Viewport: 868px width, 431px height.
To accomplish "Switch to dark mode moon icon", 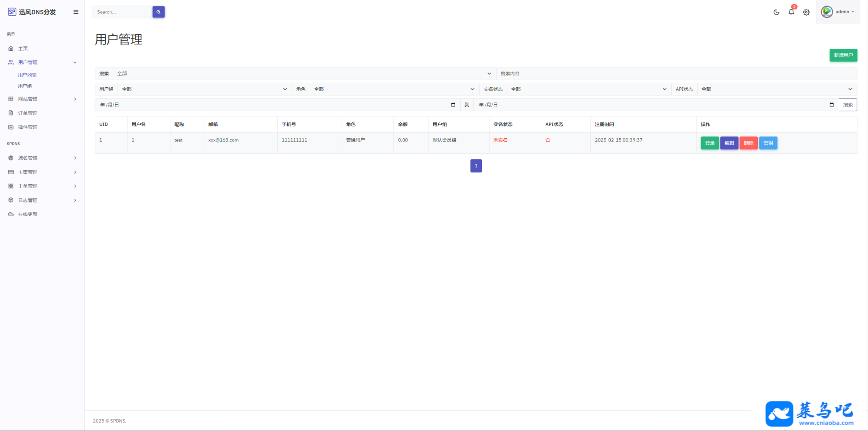I will tap(776, 12).
